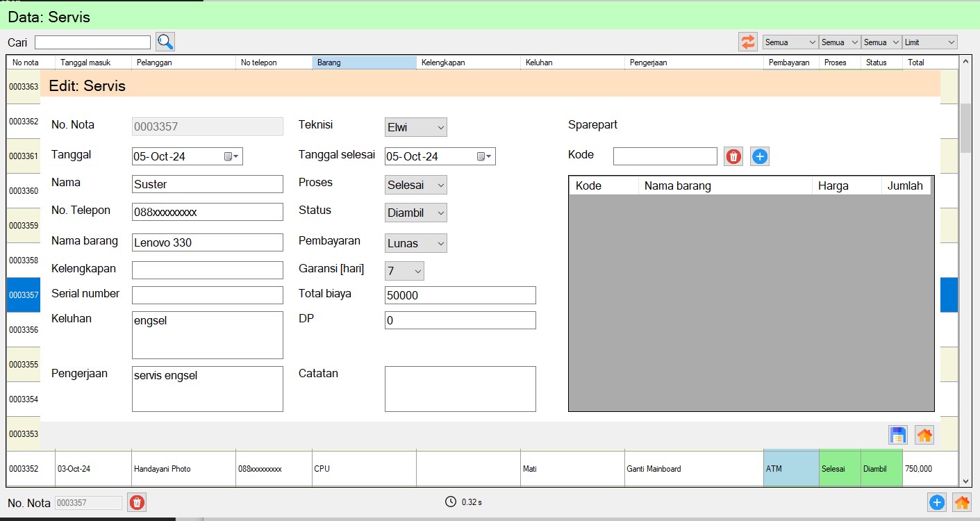This screenshot has width=980, height=521.
Task: Click the Ganti Mainboard cell
Action: click(695, 469)
